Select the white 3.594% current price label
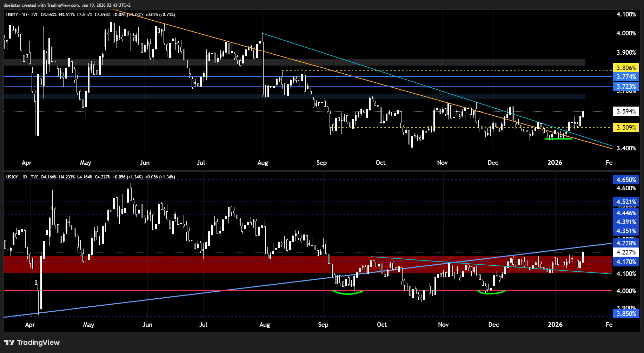Viewport: 644px width, 353px height. tap(625, 111)
